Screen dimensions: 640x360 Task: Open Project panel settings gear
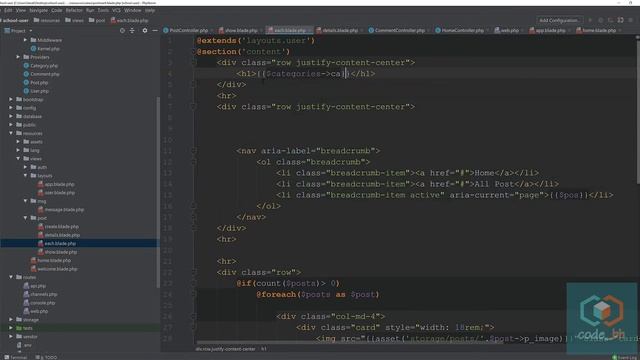coord(144,31)
